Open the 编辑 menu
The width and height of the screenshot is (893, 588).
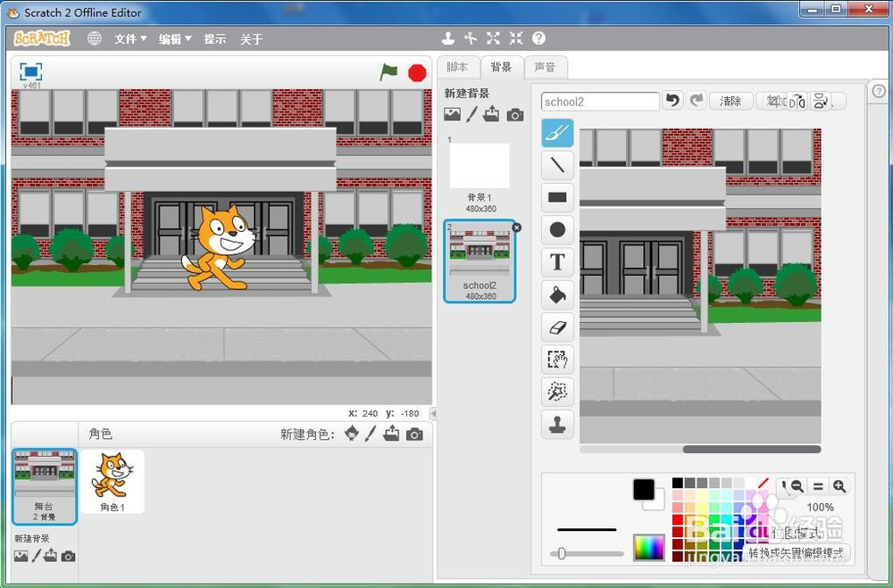click(x=175, y=38)
